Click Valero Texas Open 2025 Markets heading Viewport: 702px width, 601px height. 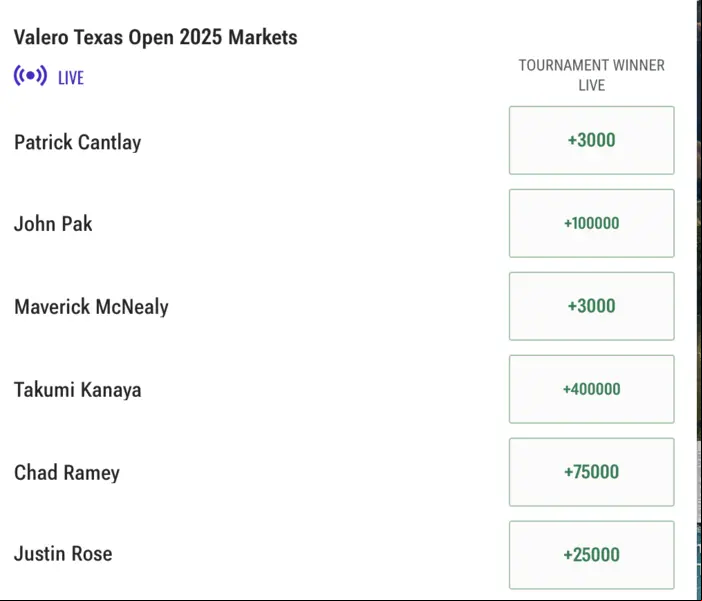(155, 37)
